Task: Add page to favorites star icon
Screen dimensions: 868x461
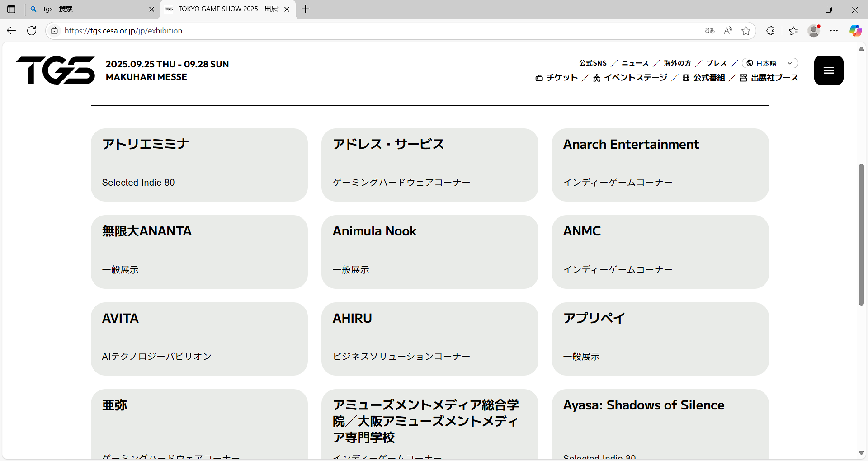Action: pyautogui.click(x=746, y=31)
